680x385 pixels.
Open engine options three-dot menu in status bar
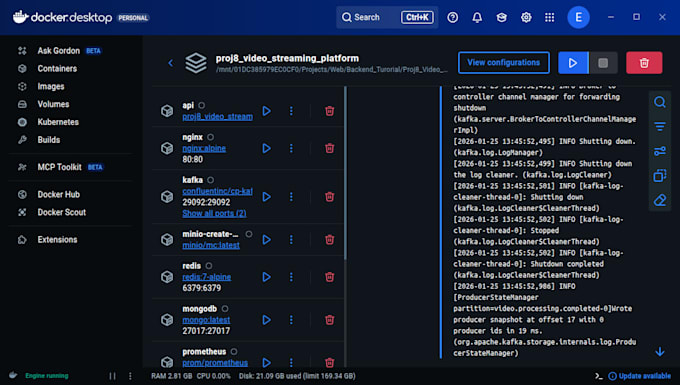pos(130,376)
